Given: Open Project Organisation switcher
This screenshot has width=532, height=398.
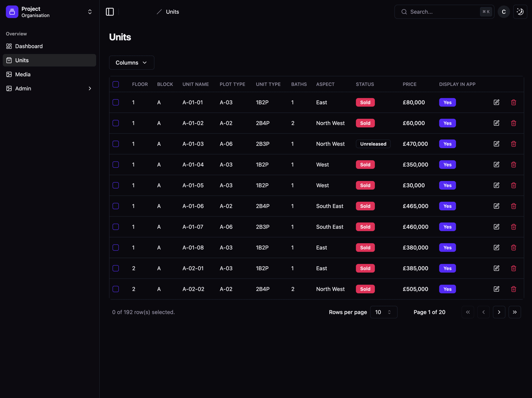Looking at the screenshot, I should click(49, 12).
